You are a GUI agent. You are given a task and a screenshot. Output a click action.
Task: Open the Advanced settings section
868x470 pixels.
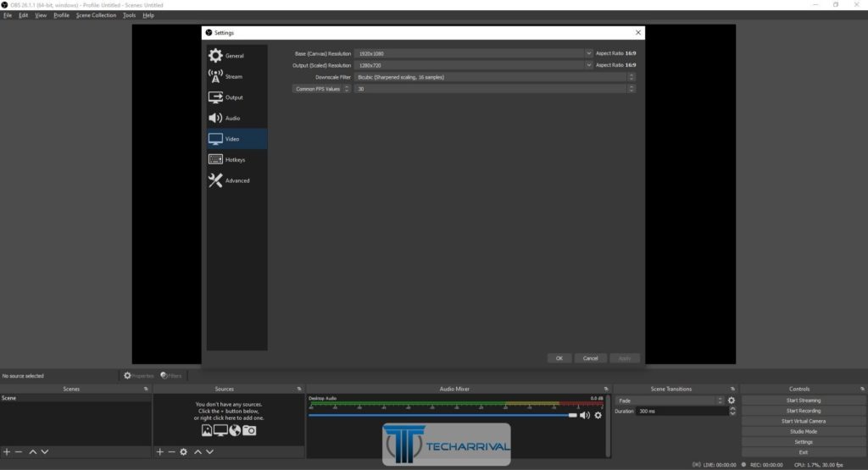[237, 180]
